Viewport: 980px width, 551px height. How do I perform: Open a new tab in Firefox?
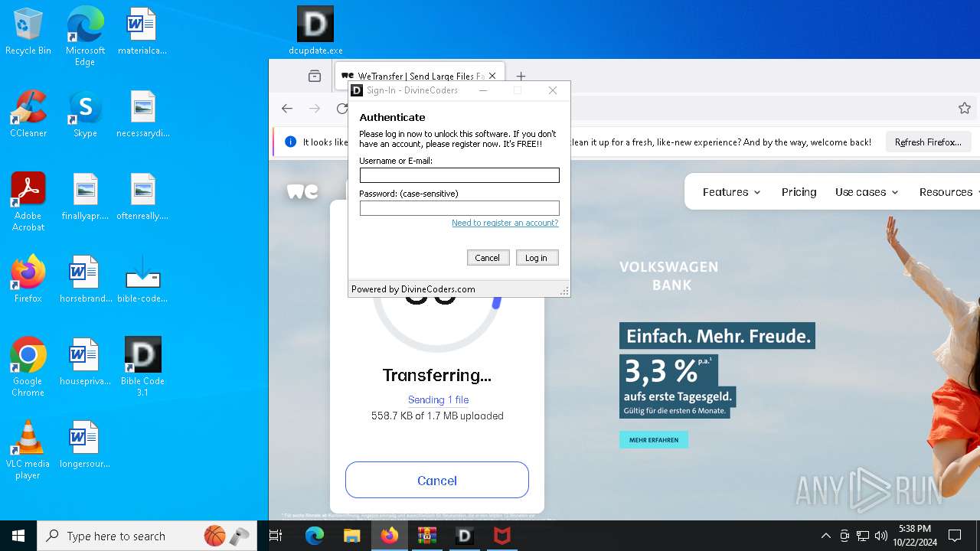click(521, 76)
